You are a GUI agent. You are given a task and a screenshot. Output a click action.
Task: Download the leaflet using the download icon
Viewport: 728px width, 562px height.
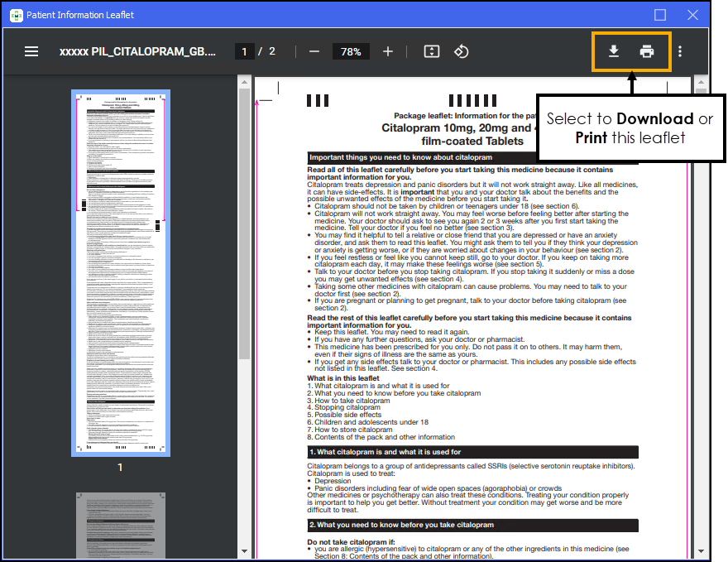point(614,51)
